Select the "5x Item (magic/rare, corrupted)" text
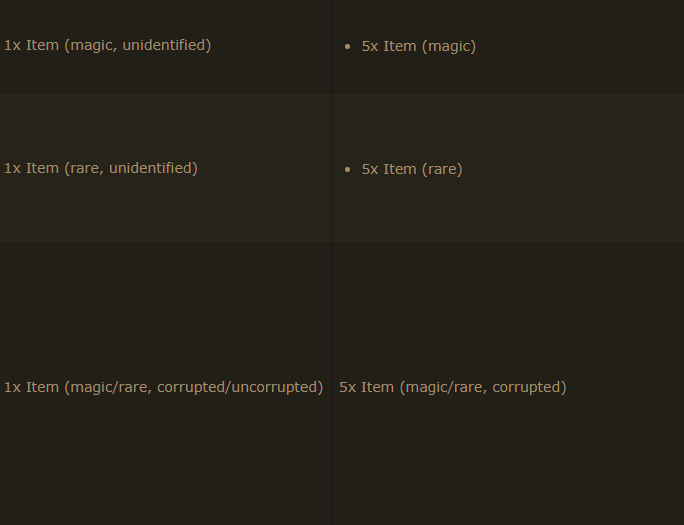684x525 pixels. coord(452,387)
